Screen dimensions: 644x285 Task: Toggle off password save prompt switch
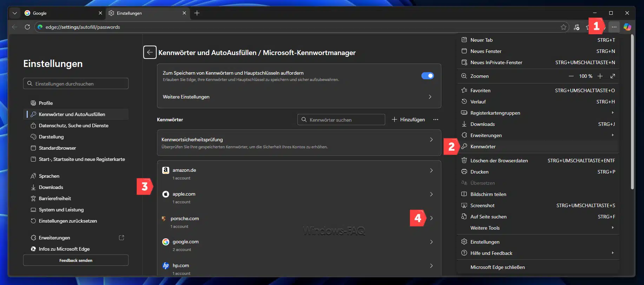point(427,76)
